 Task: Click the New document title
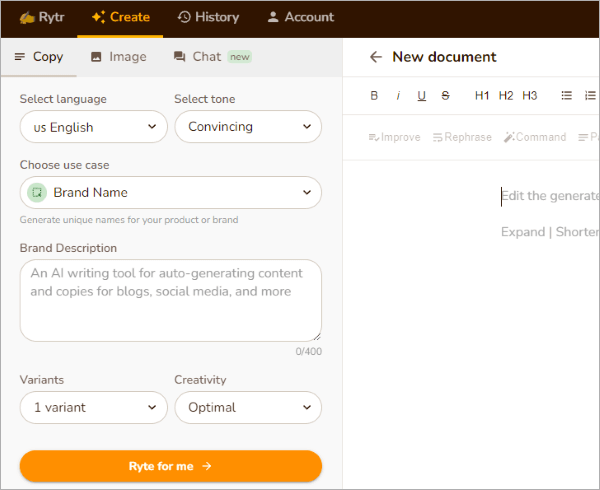444,57
